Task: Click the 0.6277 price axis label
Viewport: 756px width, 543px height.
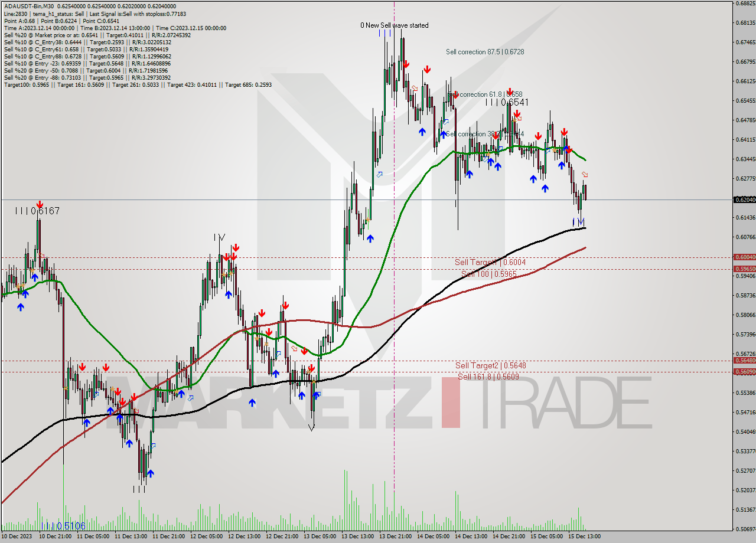Action: click(745, 179)
